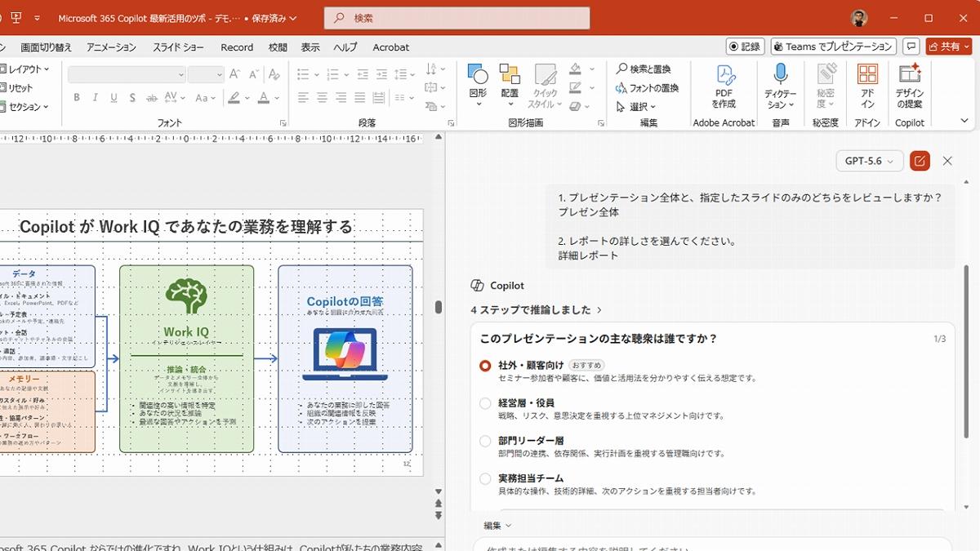Toggle Underline formatting in Font group
The image size is (980, 551).
[x=114, y=98]
